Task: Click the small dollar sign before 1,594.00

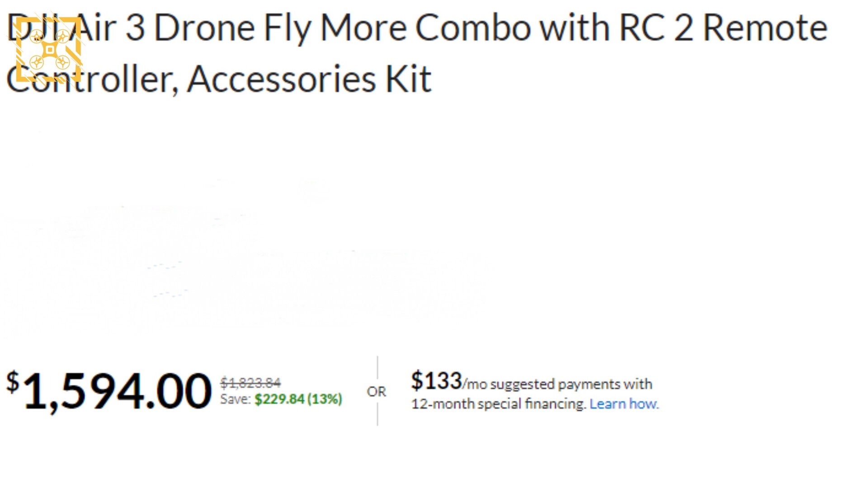Action: (13, 382)
